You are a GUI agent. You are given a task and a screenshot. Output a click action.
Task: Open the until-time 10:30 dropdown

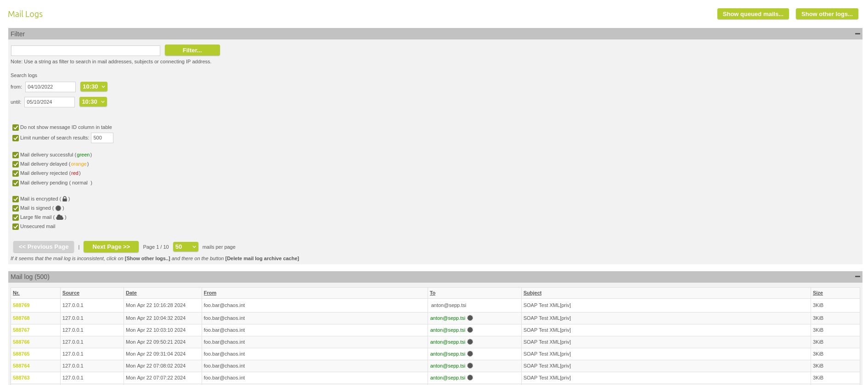click(93, 102)
